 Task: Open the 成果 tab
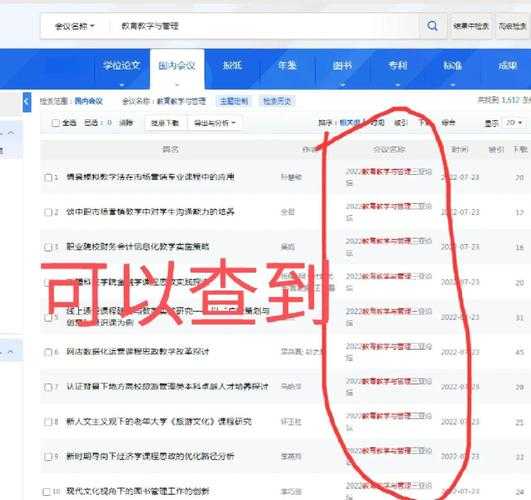point(508,65)
